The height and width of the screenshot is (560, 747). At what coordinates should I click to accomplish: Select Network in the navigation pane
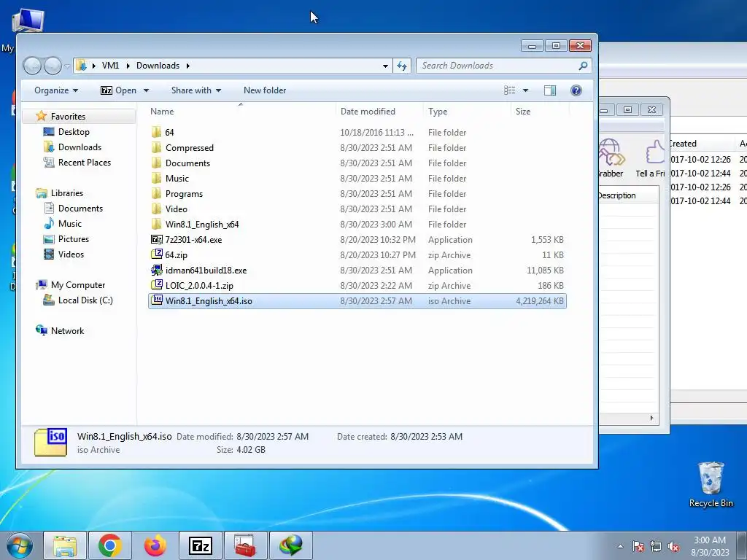click(67, 331)
